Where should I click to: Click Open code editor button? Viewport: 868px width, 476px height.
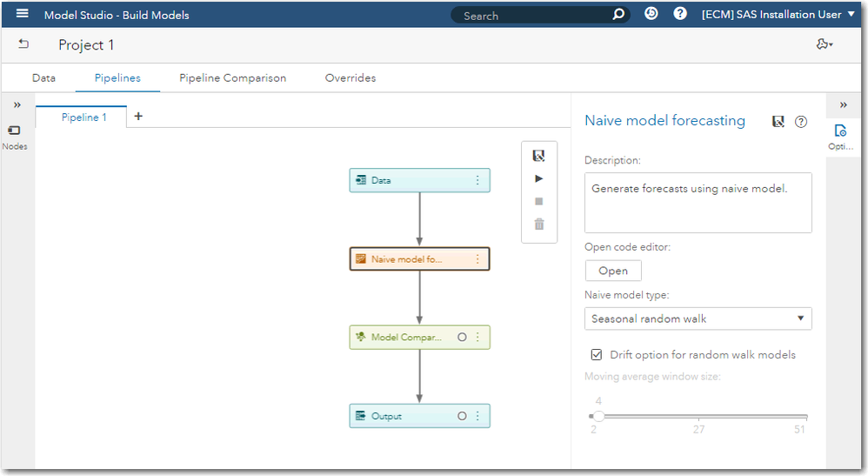(x=613, y=271)
